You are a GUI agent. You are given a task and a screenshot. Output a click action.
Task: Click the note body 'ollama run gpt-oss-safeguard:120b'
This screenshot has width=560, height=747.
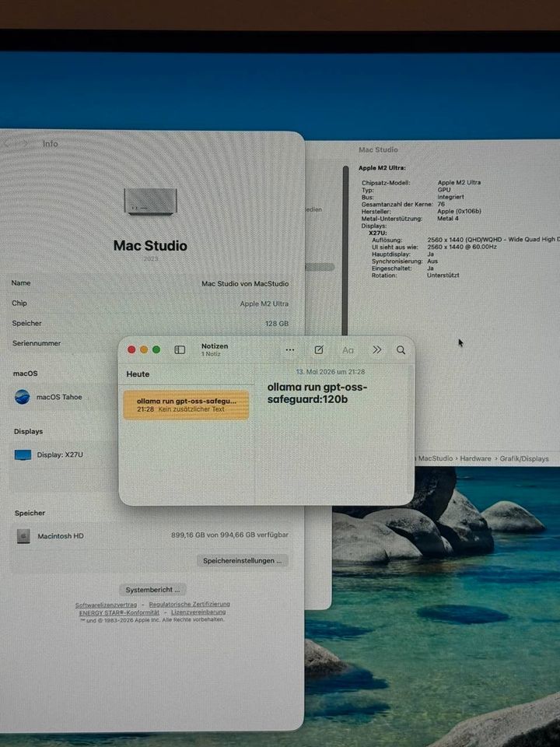pos(317,393)
